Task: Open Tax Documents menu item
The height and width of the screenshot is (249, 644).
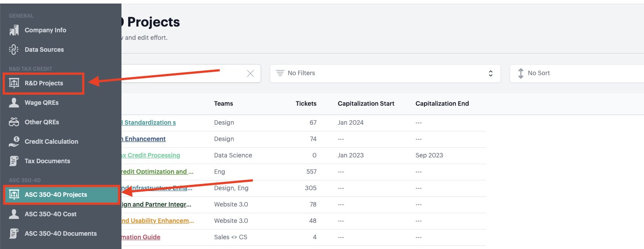Action: (x=47, y=161)
